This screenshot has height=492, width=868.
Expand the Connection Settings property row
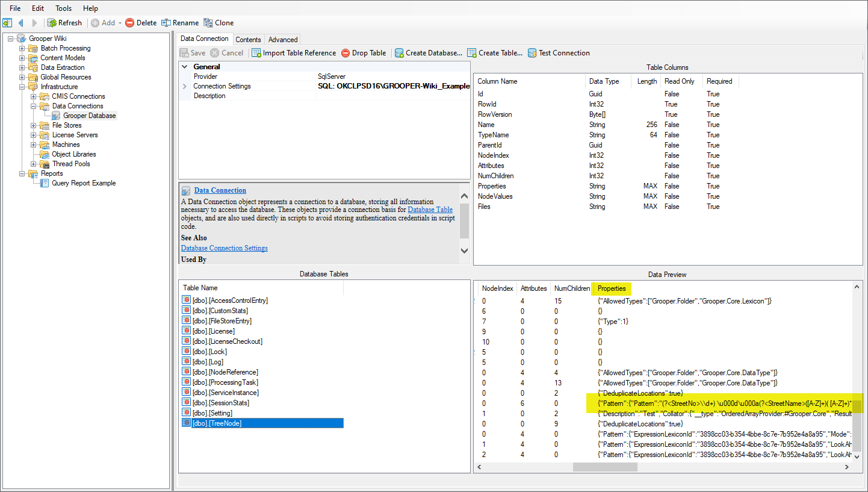[x=185, y=86]
